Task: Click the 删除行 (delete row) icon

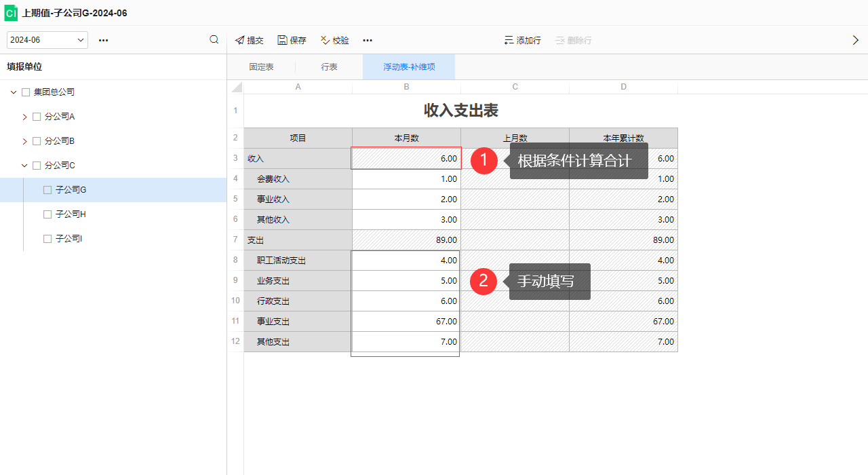Action: pyautogui.click(x=559, y=40)
